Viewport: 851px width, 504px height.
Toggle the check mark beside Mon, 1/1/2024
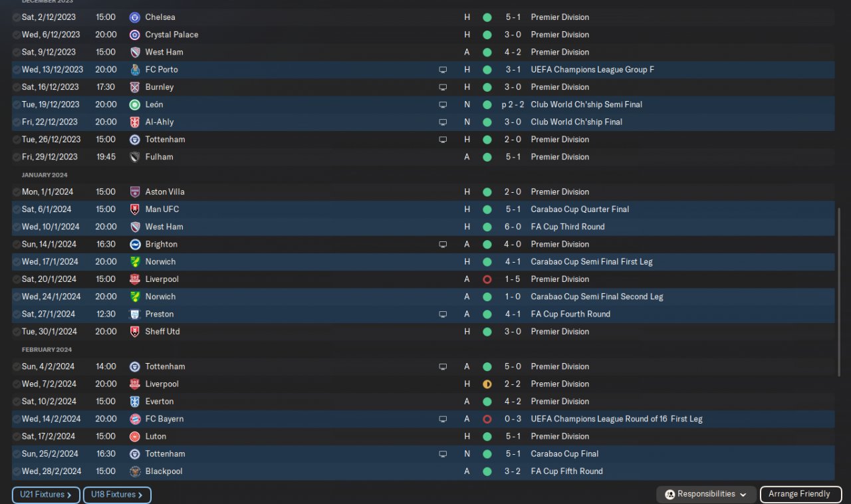(16, 192)
